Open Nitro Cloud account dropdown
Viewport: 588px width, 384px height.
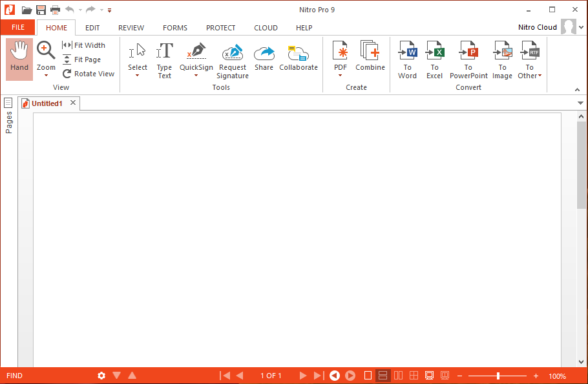582,27
